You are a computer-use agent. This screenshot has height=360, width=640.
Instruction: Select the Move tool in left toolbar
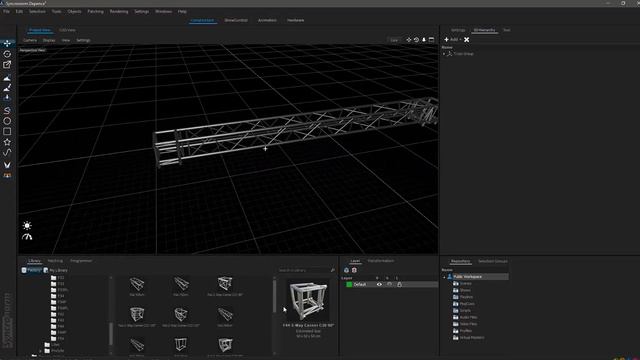pyautogui.click(x=7, y=43)
